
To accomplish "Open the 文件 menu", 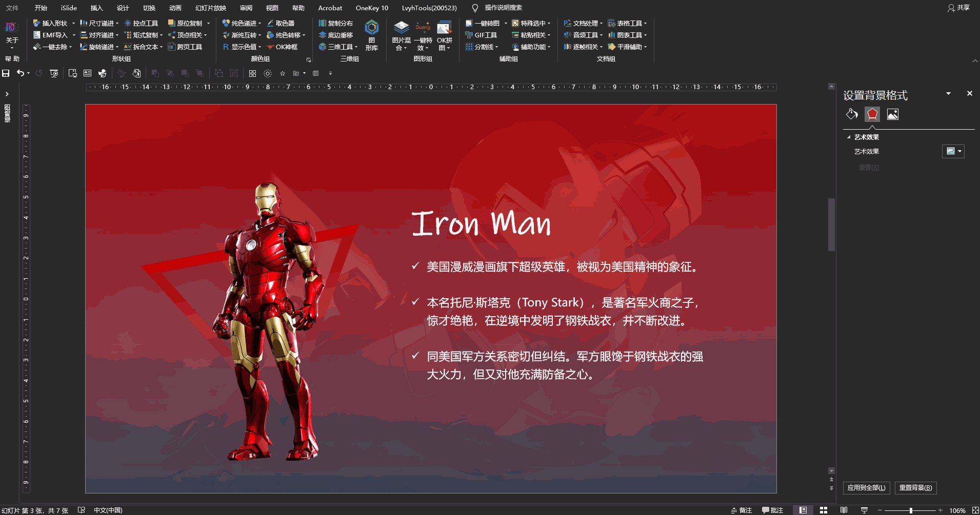I will tap(12, 8).
